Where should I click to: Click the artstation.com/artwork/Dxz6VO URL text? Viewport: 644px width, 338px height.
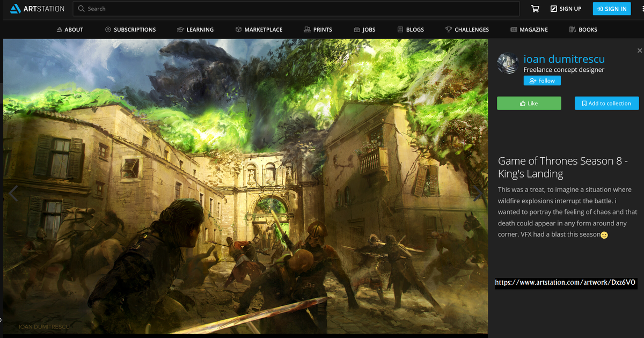[x=565, y=282]
